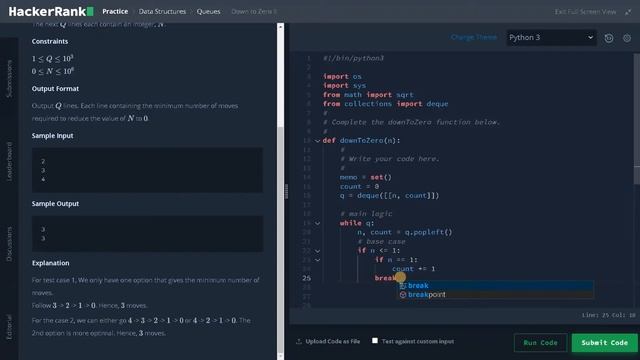Open the Leaderboard side tab

click(9, 161)
